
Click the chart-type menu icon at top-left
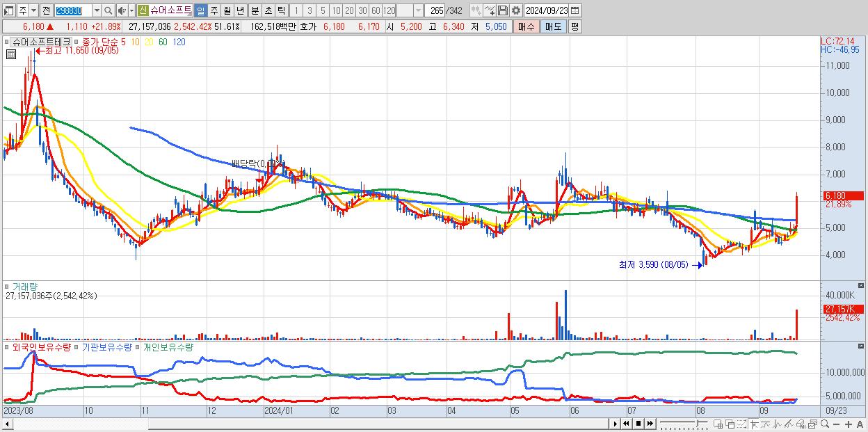coord(9,10)
